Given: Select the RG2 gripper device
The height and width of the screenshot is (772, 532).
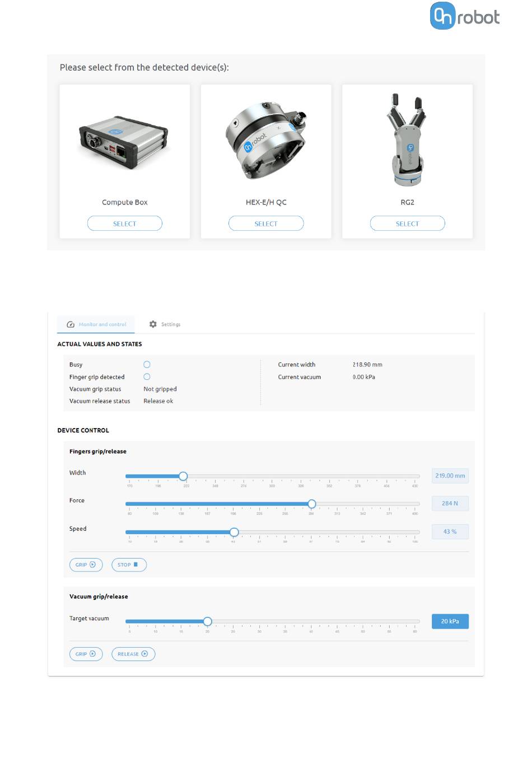Looking at the screenshot, I should pos(408,224).
